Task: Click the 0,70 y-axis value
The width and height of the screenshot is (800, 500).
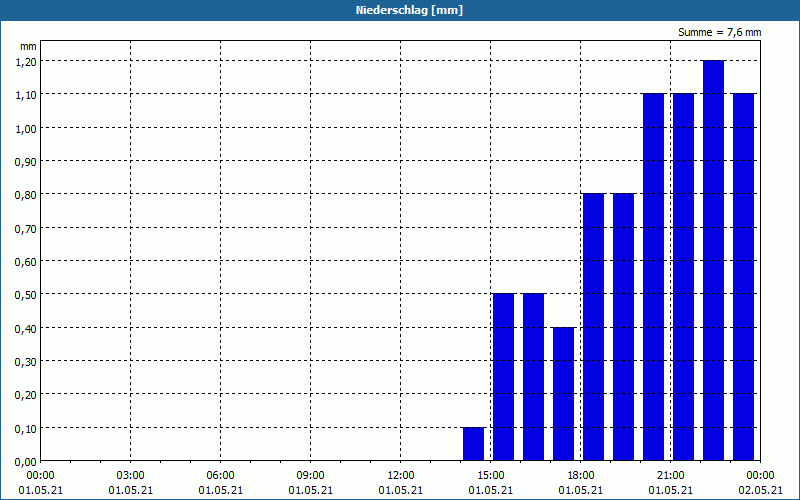Action: [26, 228]
